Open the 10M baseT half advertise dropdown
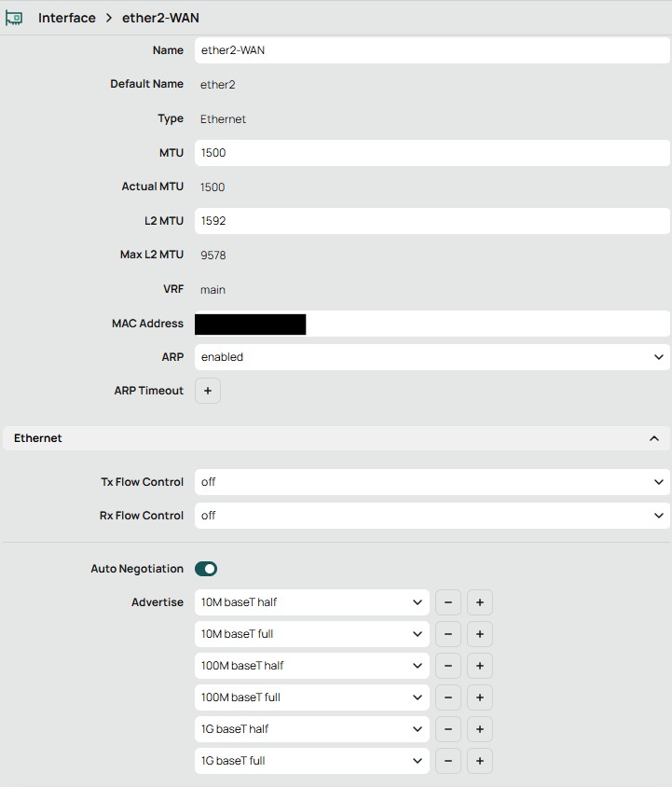Image resolution: width=672 pixels, height=787 pixels. 312,602
